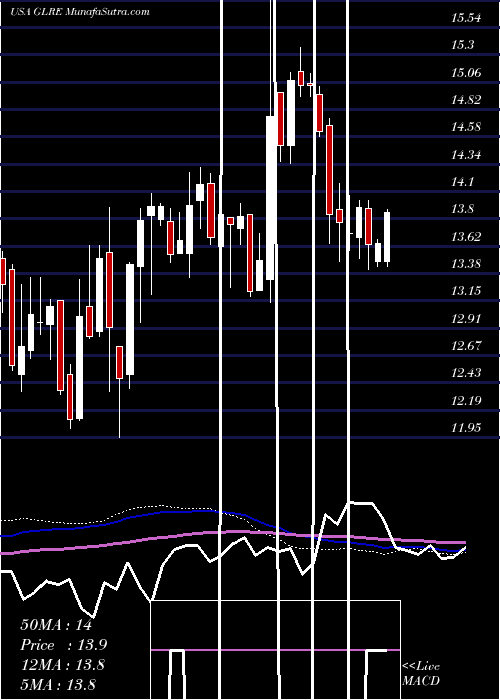This screenshot has width=500, height=700.
Task: Click the 13.38 price axis label
Action: coord(466,264)
